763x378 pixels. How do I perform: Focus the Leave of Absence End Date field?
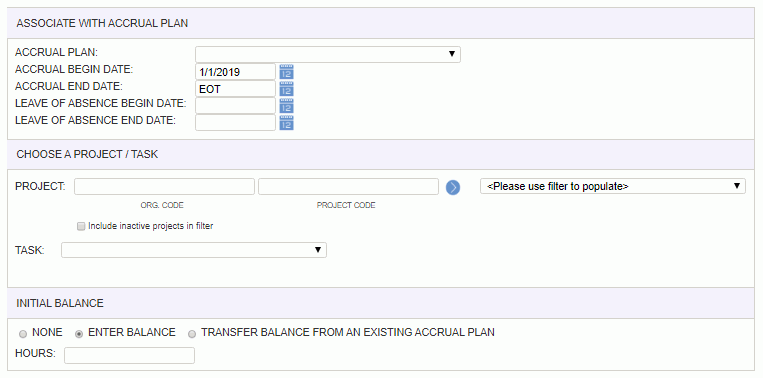coord(236,123)
